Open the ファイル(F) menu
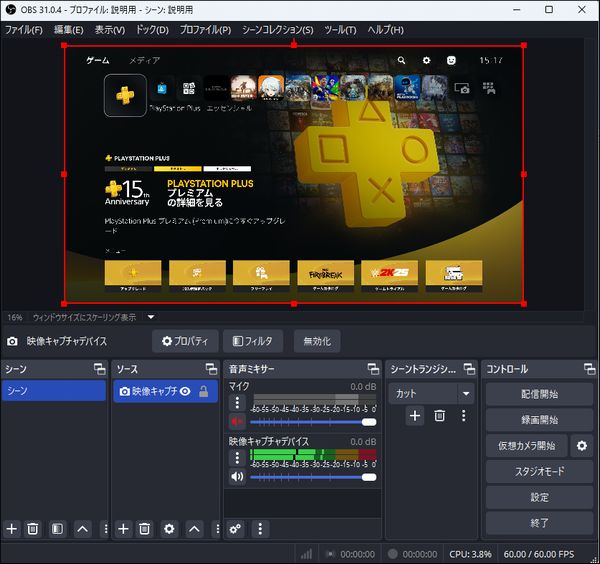The width and height of the screenshot is (600, 564). tap(24, 30)
